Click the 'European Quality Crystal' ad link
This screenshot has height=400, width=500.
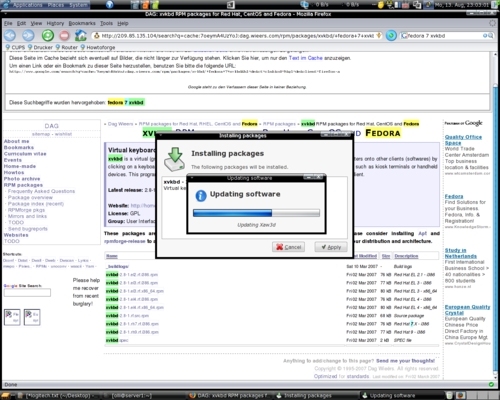point(467,310)
